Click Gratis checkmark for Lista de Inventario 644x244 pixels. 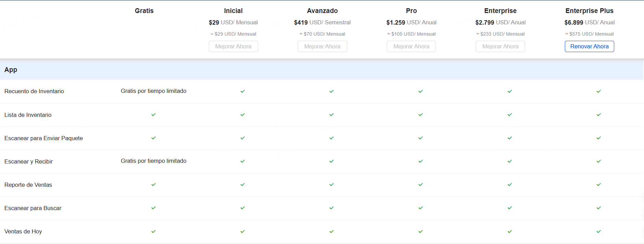(x=154, y=114)
